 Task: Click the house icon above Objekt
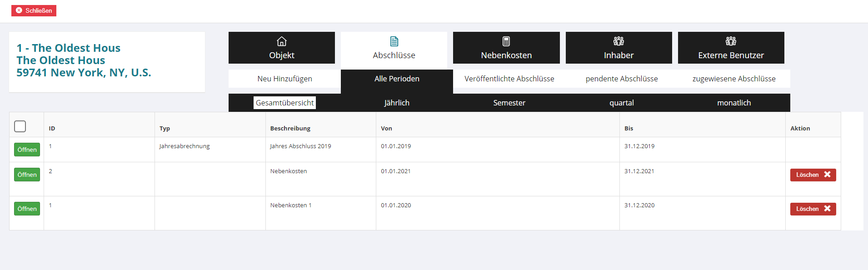click(x=282, y=41)
